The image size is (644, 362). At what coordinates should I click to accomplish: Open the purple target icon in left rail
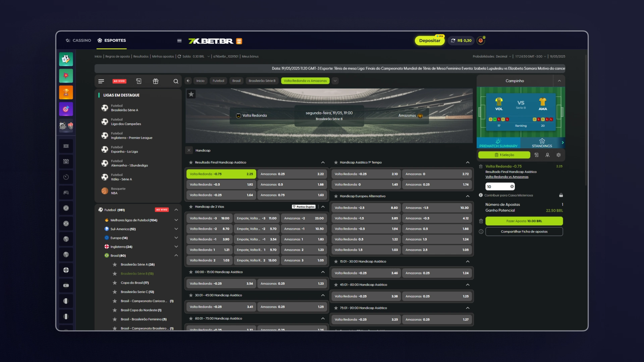66,109
